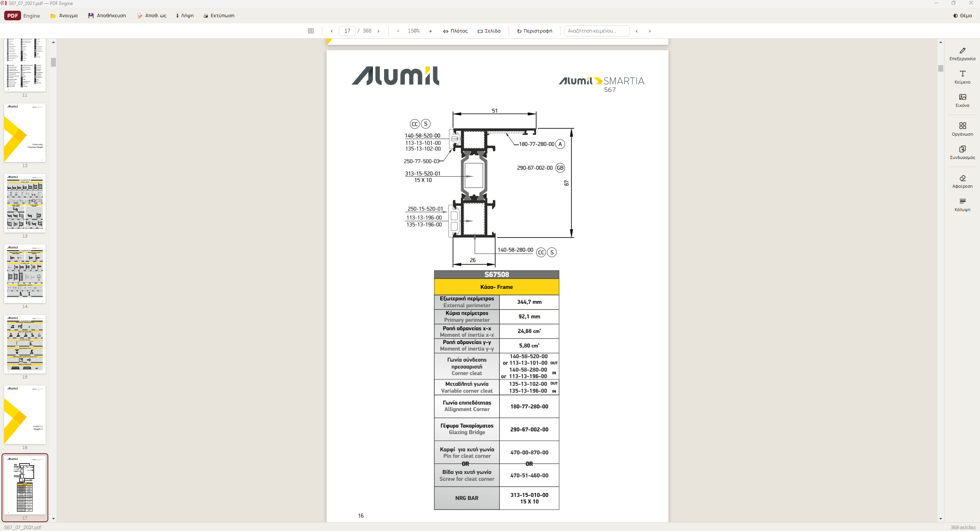
Task: Click the 470-00-870-00 pin code
Action: [x=529, y=452]
